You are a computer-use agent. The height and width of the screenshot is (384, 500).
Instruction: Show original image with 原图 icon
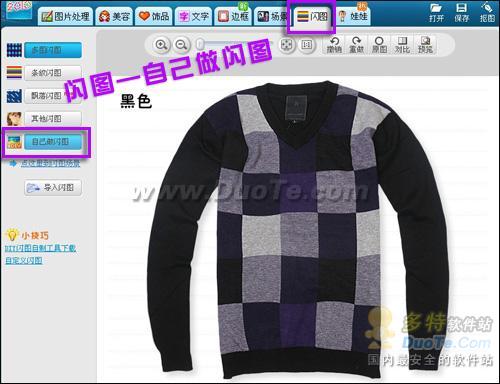click(x=379, y=45)
